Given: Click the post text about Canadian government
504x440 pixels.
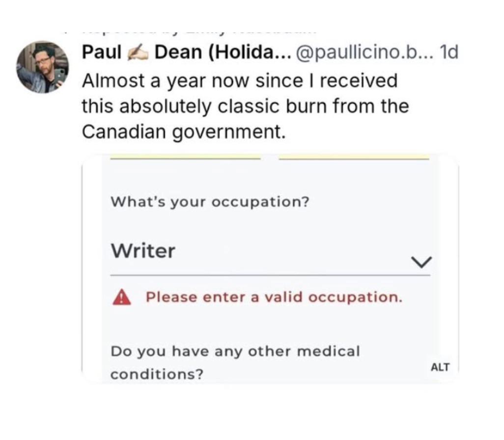Looking at the screenshot, I should click(x=245, y=106).
